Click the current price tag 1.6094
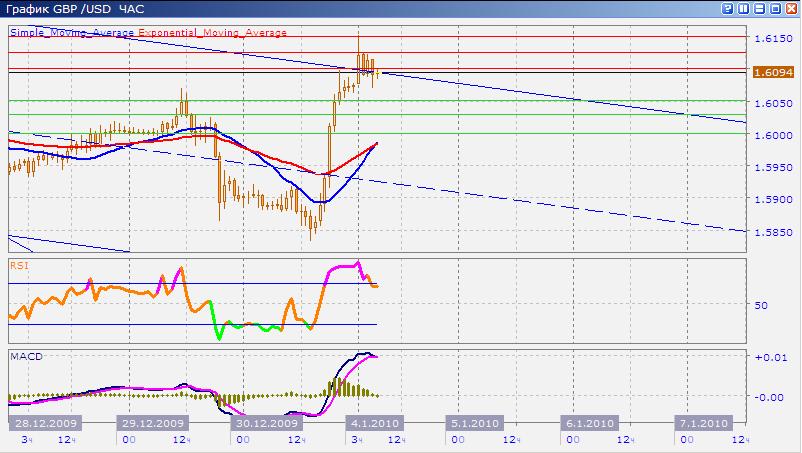The image size is (802, 453). tap(773, 72)
